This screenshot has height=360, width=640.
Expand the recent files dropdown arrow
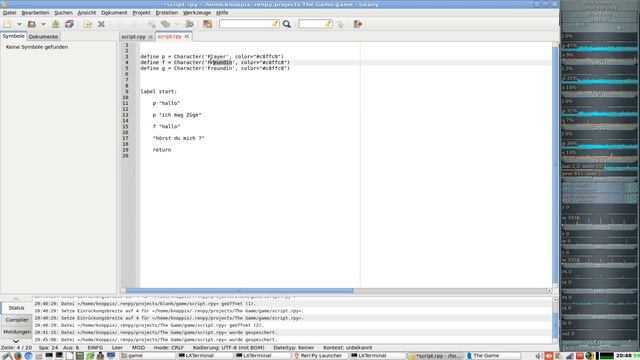(43, 24)
